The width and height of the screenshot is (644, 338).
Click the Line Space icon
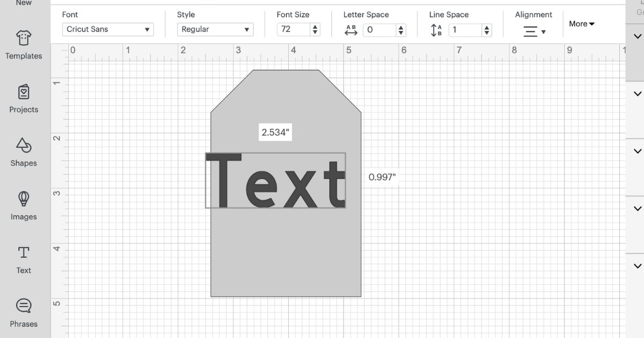coord(437,31)
